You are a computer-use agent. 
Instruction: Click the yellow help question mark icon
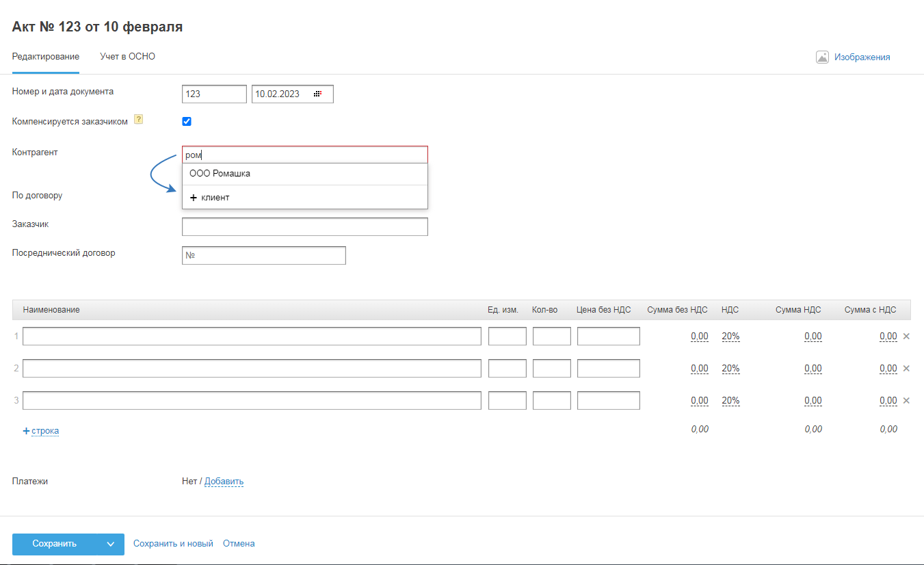click(x=138, y=120)
